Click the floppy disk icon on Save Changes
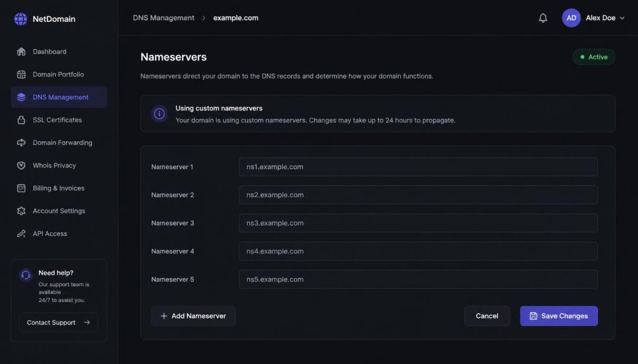The width and height of the screenshot is (638, 364). [533, 316]
